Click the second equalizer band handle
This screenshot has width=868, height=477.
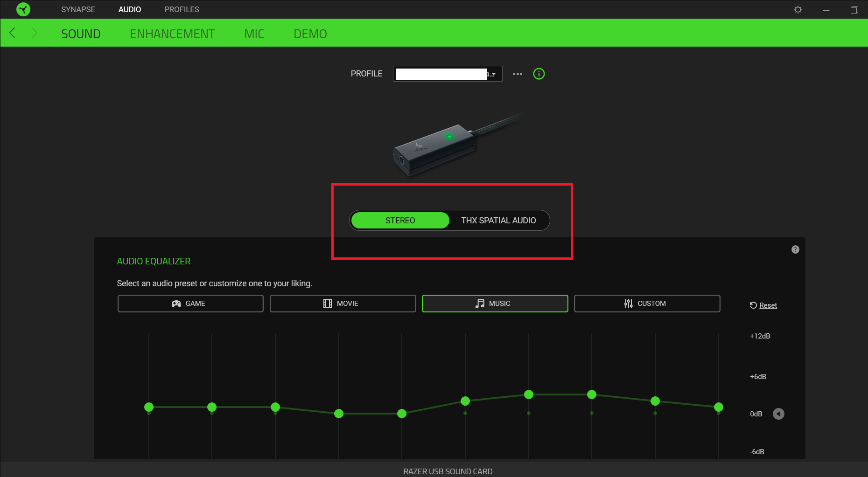point(212,407)
